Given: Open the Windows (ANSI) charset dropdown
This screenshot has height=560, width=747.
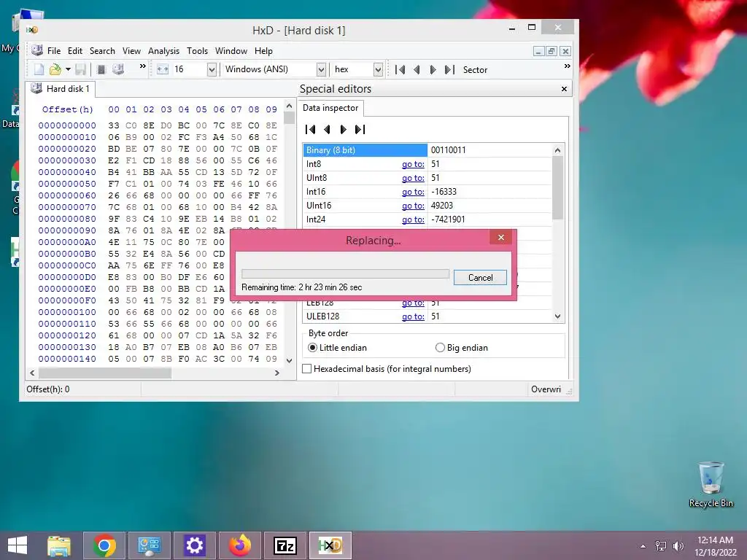Looking at the screenshot, I should pyautogui.click(x=321, y=69).
